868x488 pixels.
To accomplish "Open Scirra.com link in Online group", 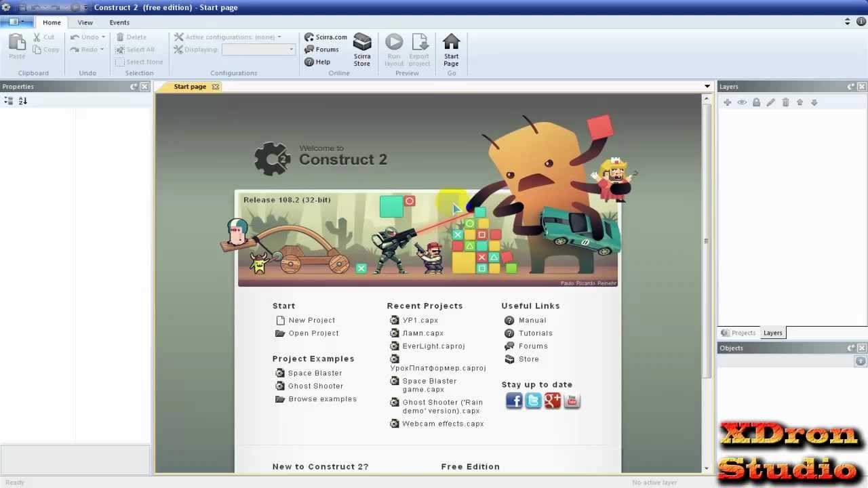I will 325,37.
